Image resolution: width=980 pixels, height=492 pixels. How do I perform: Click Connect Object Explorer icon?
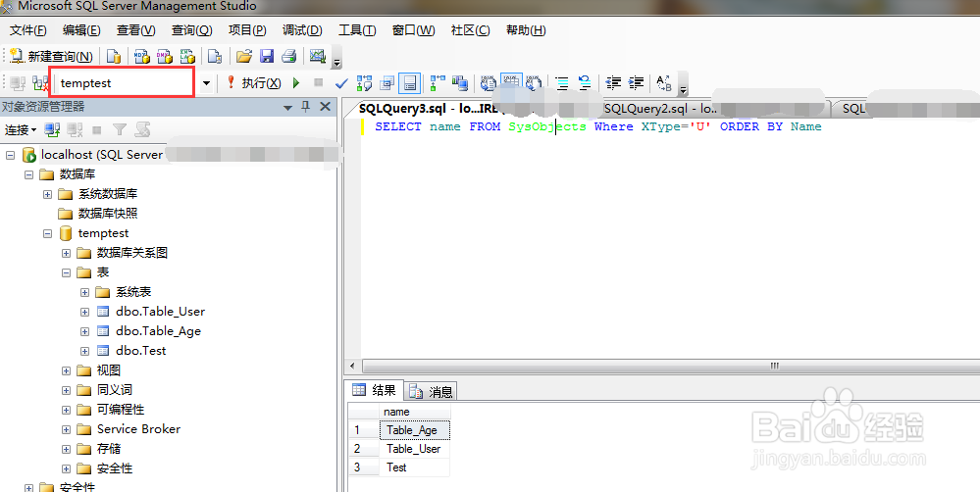coord(53,130)
